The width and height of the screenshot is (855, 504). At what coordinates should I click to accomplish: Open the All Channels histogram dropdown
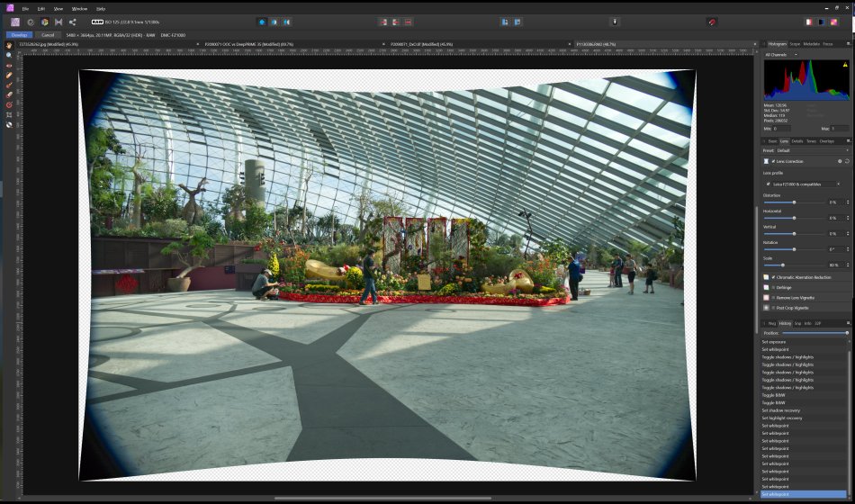point(781,55)
